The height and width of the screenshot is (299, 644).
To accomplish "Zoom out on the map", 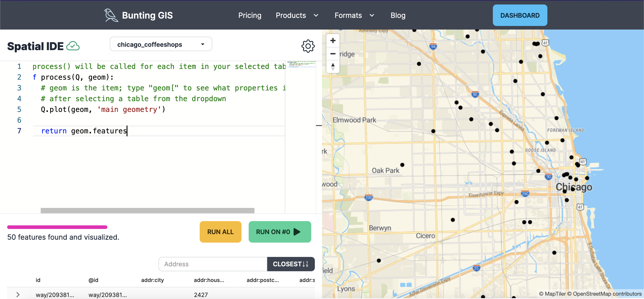I will point(333,54).
